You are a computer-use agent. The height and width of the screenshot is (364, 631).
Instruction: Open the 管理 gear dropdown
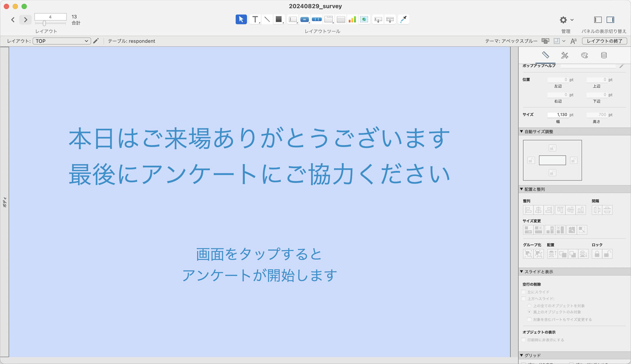(x=567, y=20)
